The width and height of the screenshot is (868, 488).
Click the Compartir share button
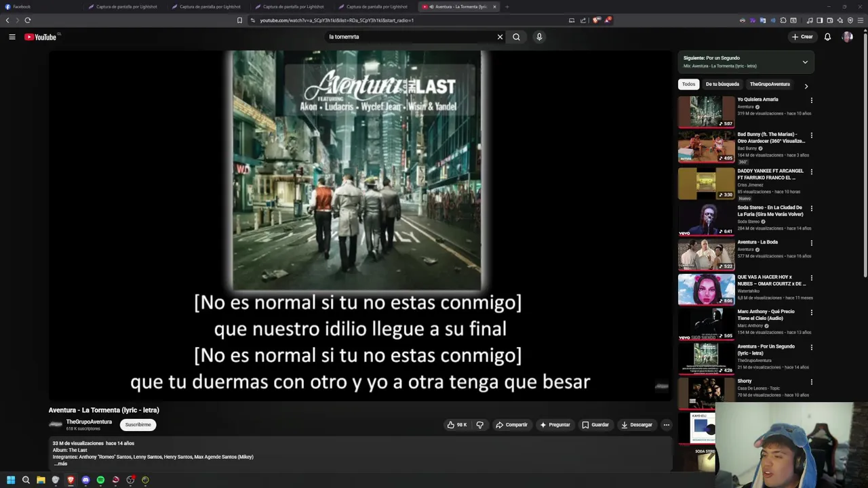pyautogui.click(x=511, y=425)
